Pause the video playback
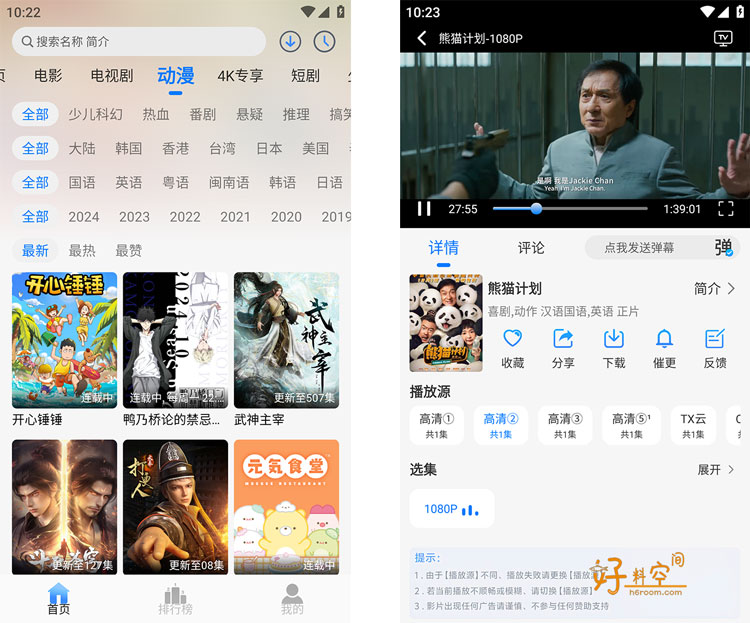Screen dimensions: 750x623 [424, 209]
